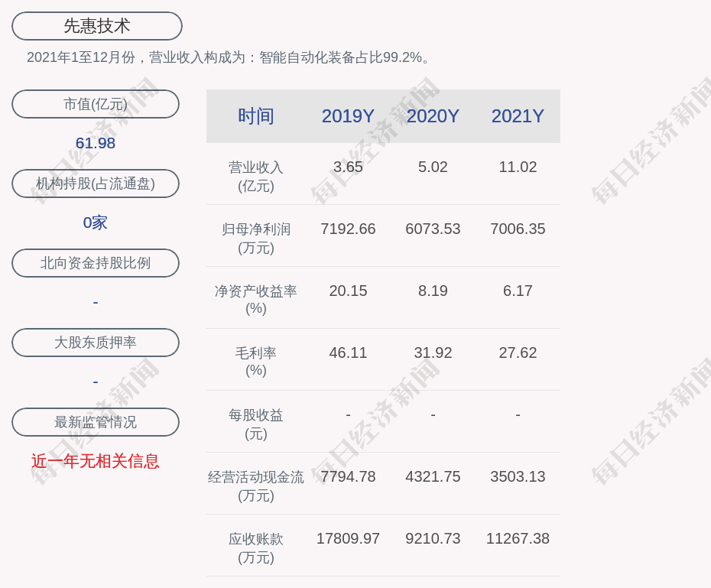Screen dimensions: 711x588
Task: Click cash flow value 7794.78
Action: pos(348,476)
